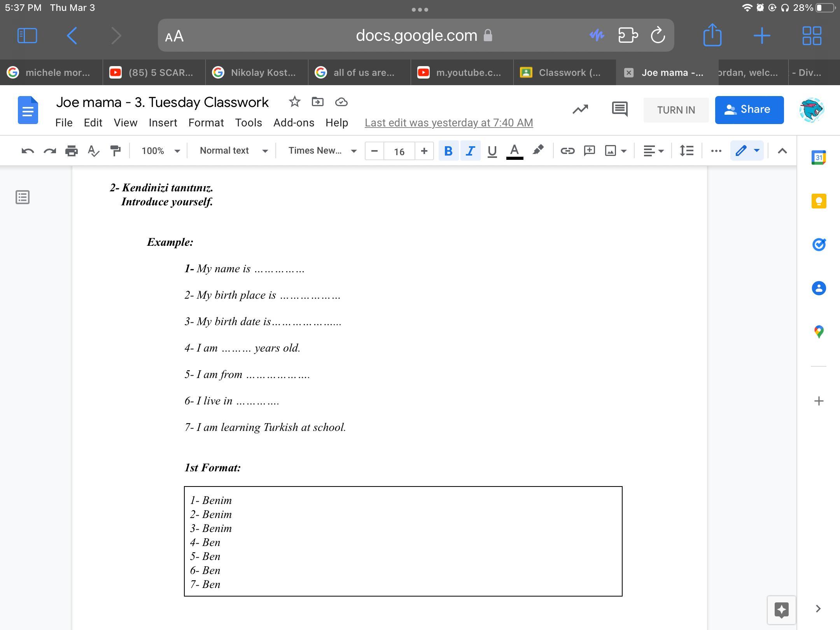Toggle bold formatting off
This screenshot has height=630, width=840.
[448, 151]
